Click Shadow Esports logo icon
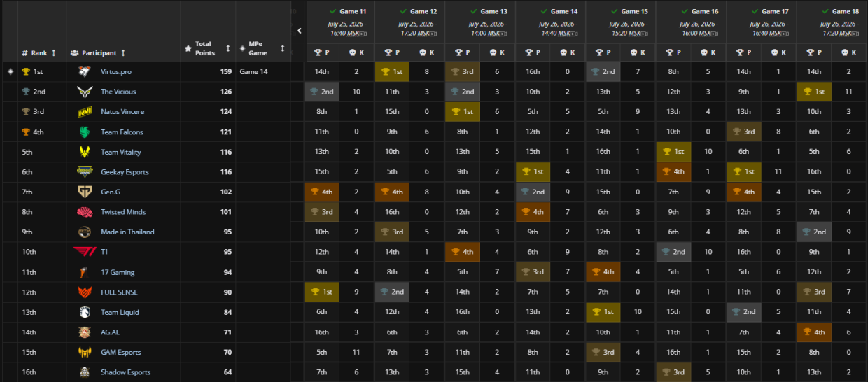Viewport: 868px width, 382px height. 84,372
